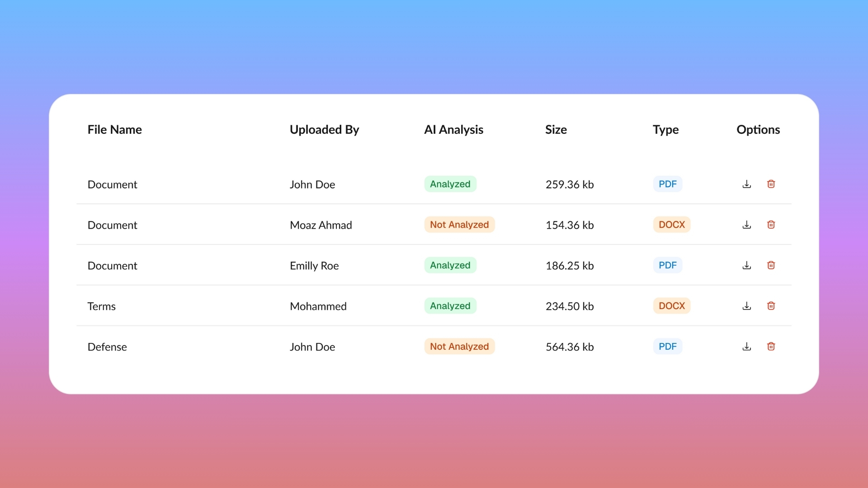Download the 259.36 kb Document file

pos(747,184)
